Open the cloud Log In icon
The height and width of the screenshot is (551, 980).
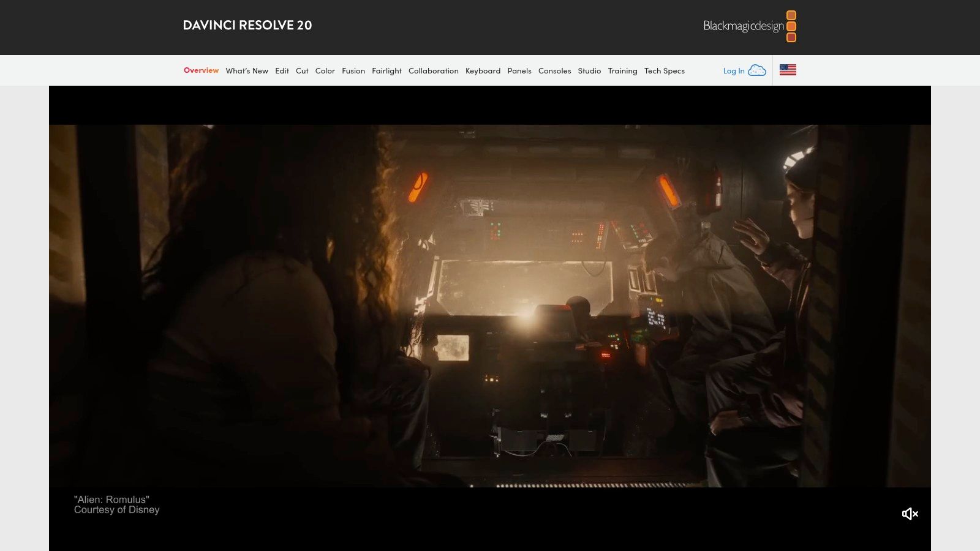click(757, 70)
